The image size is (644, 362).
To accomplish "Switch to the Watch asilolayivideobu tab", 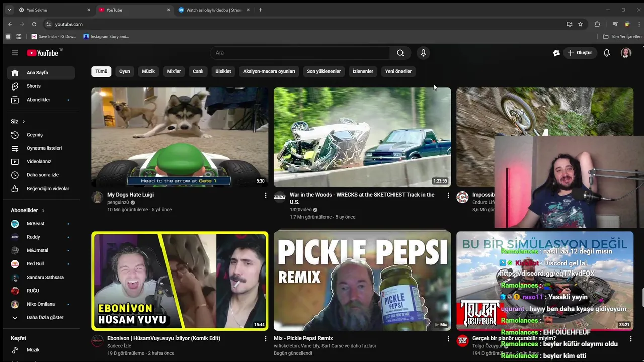I will pyautogui.click(x=214, y=10).
